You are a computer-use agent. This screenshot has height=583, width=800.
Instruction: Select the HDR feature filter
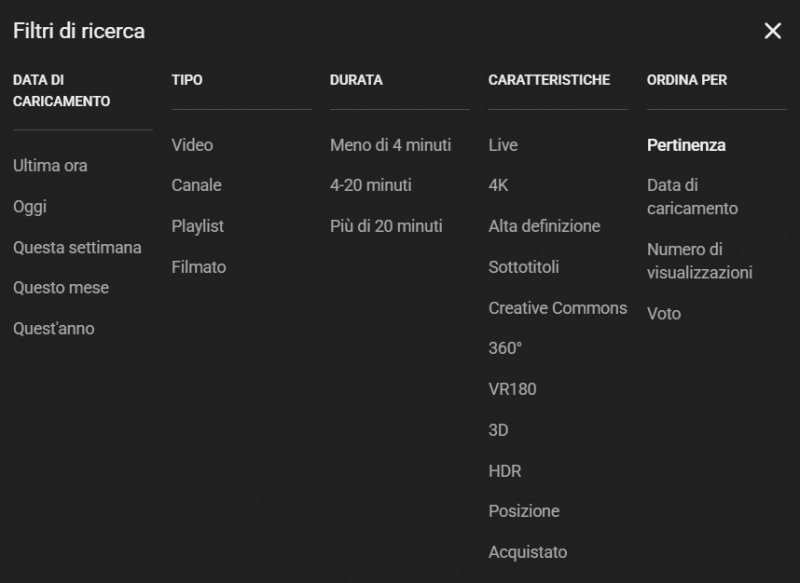click(x=505, y=471)
